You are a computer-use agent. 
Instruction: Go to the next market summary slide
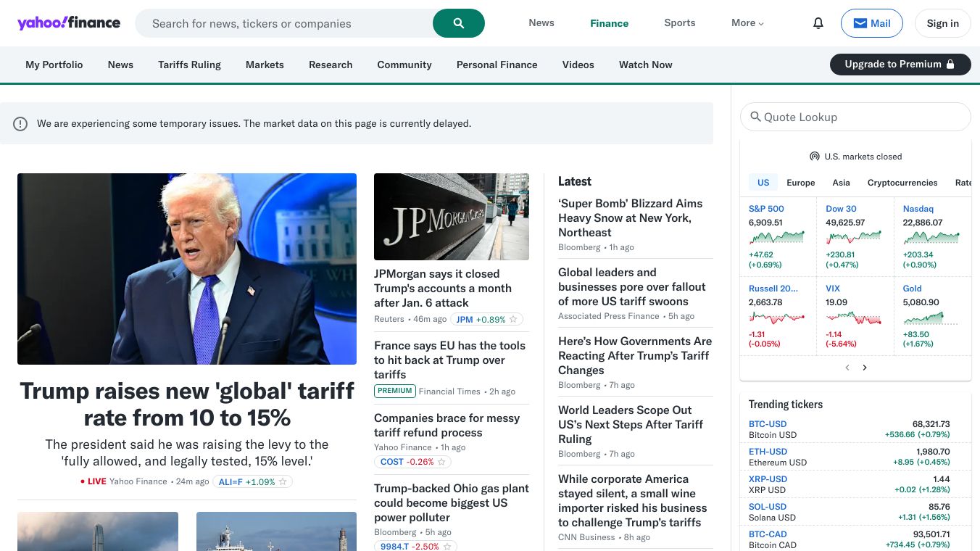pyautogui.click(x=865, y=368)
